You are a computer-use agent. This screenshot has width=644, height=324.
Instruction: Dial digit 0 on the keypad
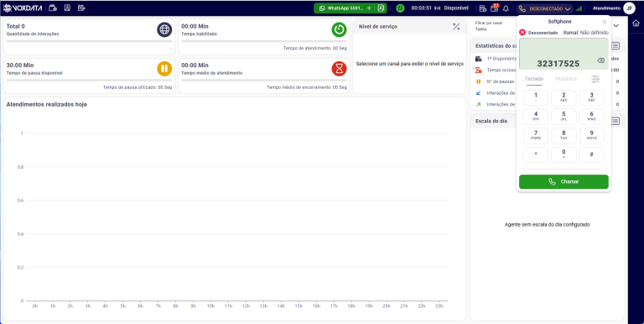(563, 154)
